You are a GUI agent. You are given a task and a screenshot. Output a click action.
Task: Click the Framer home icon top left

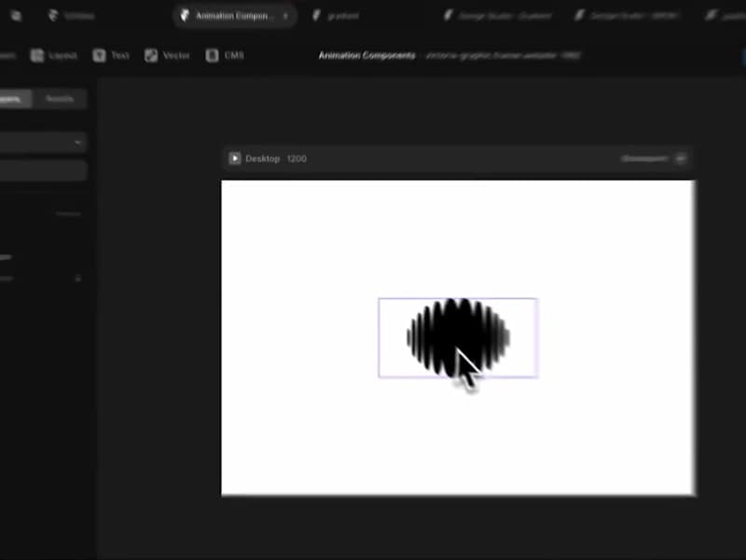point(14,16)
